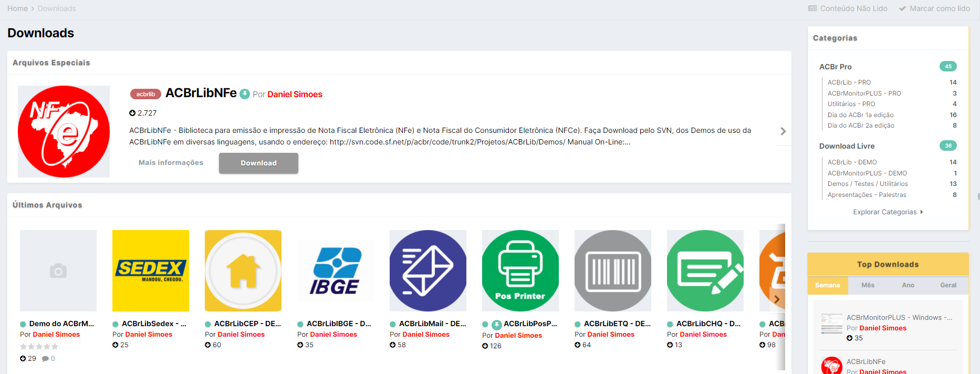
Task: Click the acbrlib red tag label
Action: (x=145, y=94)
